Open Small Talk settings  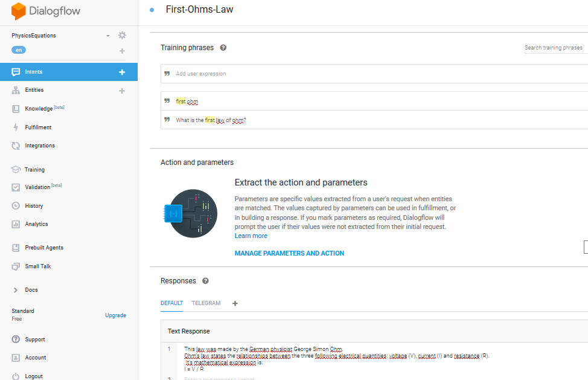click(38, 266)
